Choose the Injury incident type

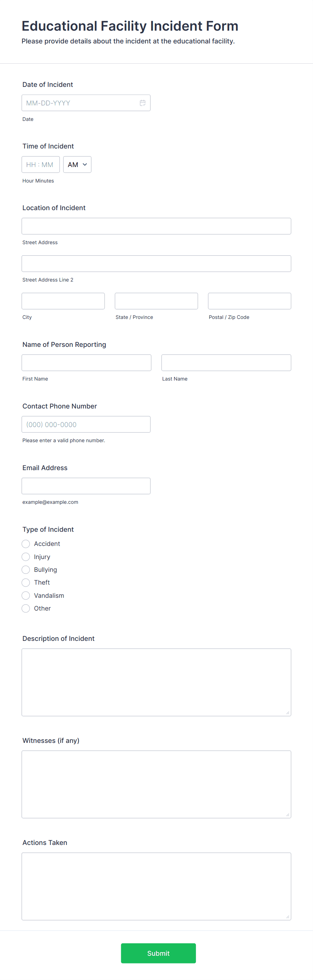[x=26, y=557]
